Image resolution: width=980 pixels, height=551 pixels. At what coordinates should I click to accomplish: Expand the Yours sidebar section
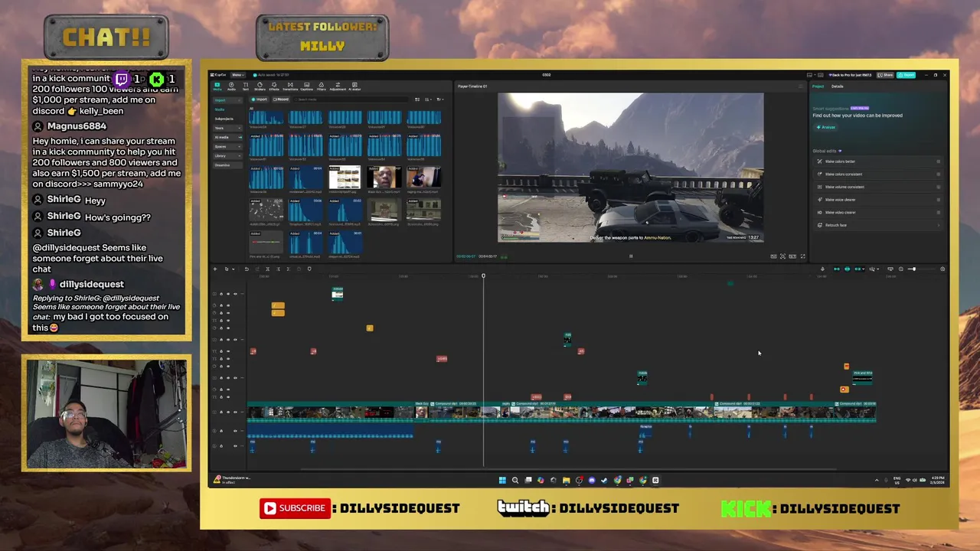pos(227,128)
